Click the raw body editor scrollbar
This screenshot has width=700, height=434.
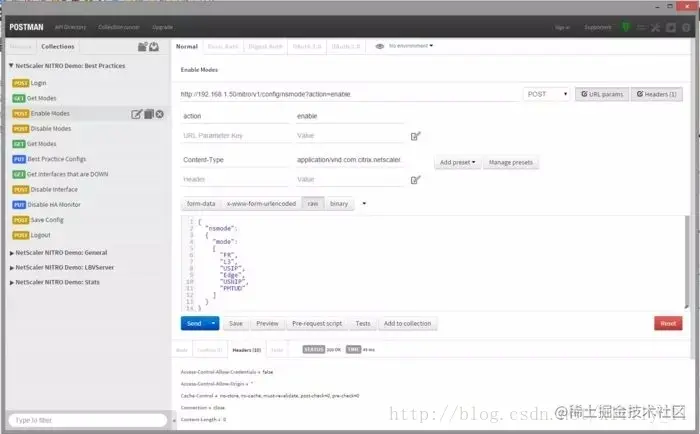click(687, 263)
